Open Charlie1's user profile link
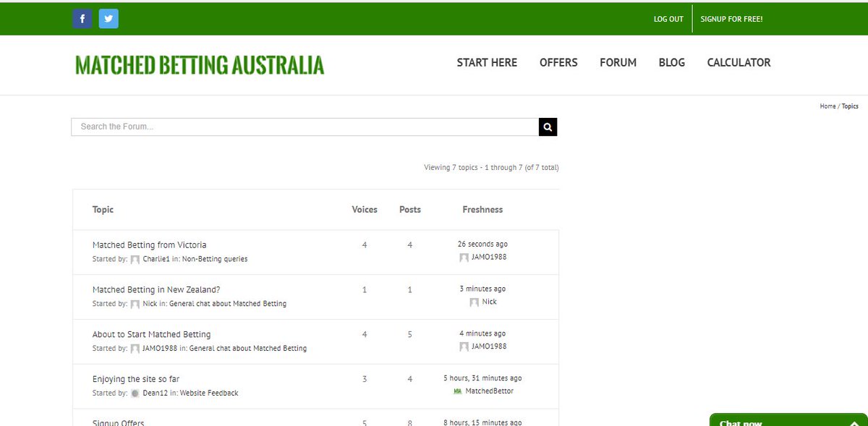 tap(156, 259)
